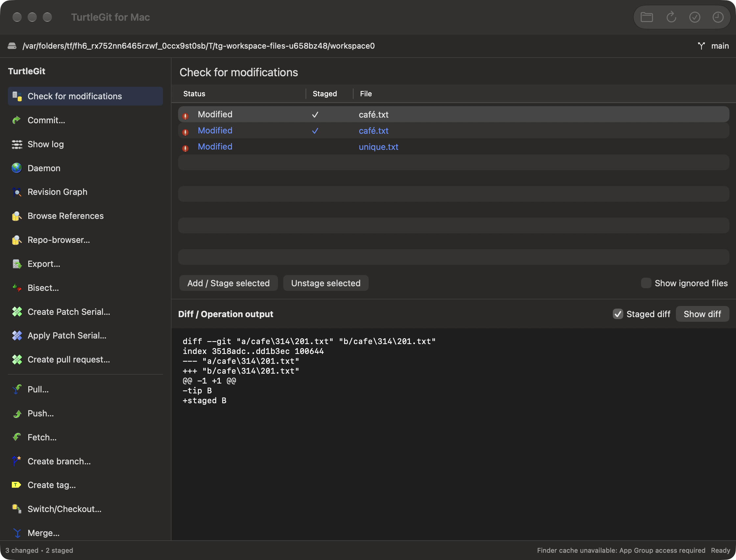Screen dimensions: 736x560
Task: Click the Merge icon in sidebar
Action: (17, 533)
